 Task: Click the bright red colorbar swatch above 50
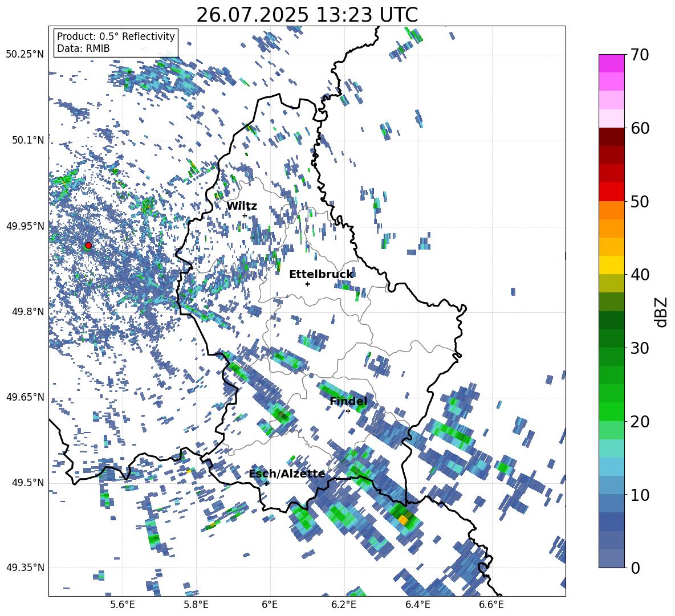[611, 192]
